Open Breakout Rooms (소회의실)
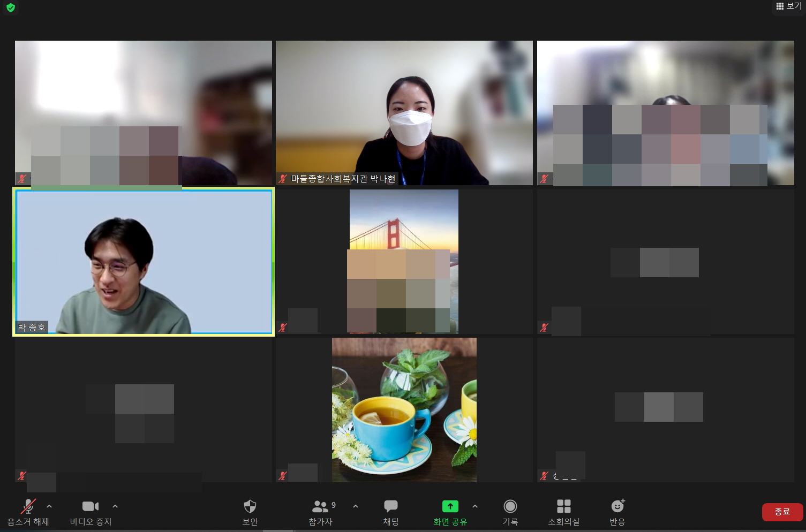 pyautogui.click(x=563, y=507)
